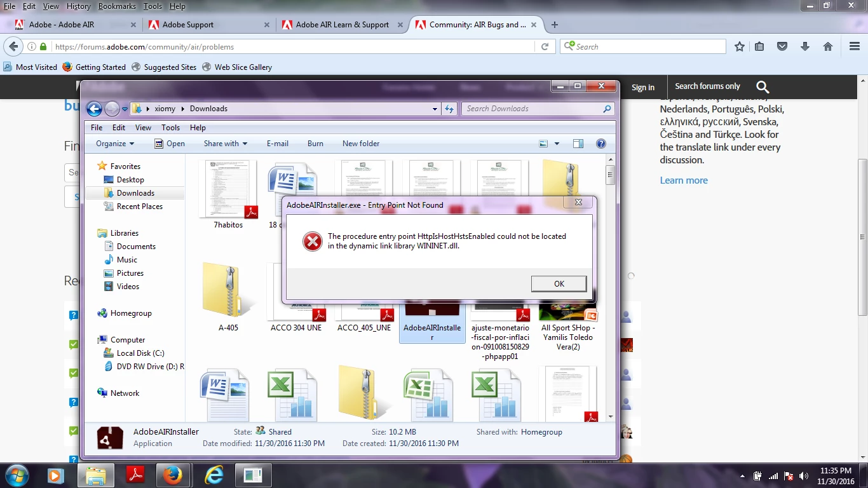Select the A-405 zip folder
The width and height of the screenshot is (868, 488).
click(228, 297)
